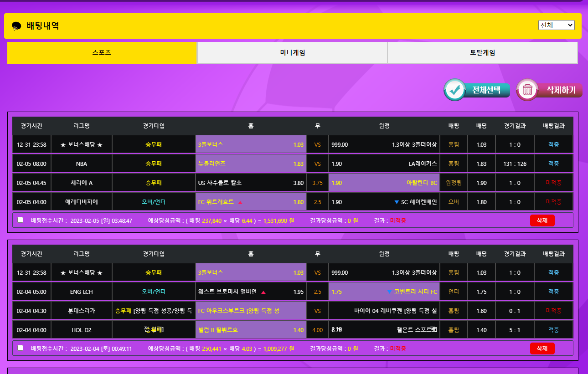
Task: Click the checkmark icon on 전체선택
Action: [454, 90]
